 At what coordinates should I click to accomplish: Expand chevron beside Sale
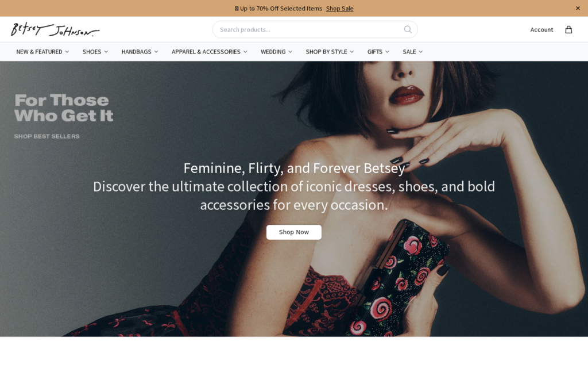421,52
